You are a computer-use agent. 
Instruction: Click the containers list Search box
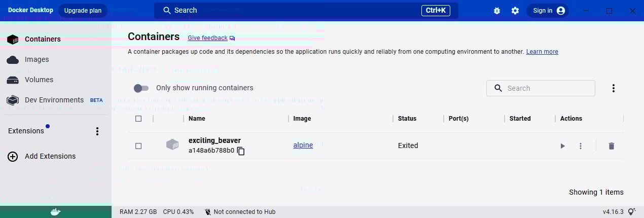541,88
